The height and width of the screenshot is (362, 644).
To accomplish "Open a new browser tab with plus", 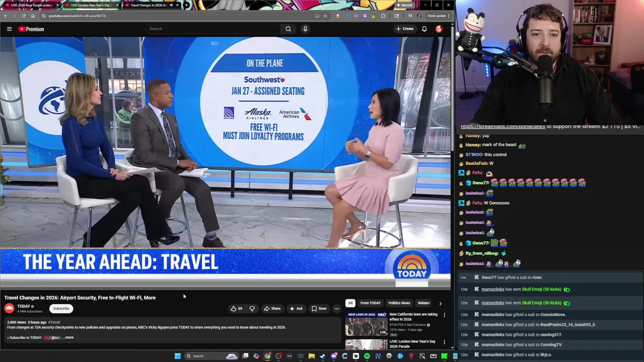I will click(x=187, y=5).
